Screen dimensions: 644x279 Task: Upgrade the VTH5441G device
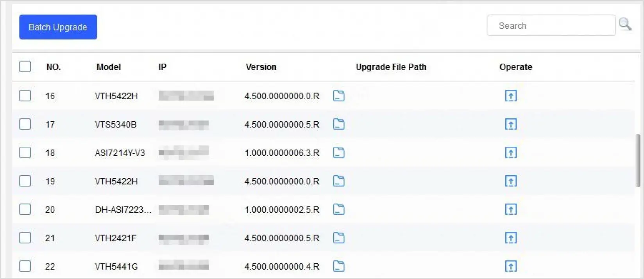[511, 267]
